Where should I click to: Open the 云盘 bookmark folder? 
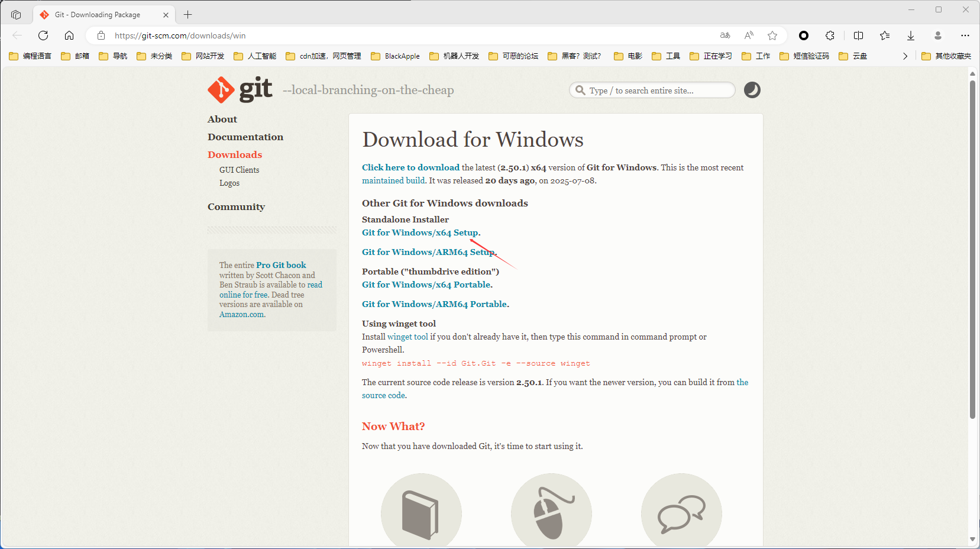tap(853, 56)
